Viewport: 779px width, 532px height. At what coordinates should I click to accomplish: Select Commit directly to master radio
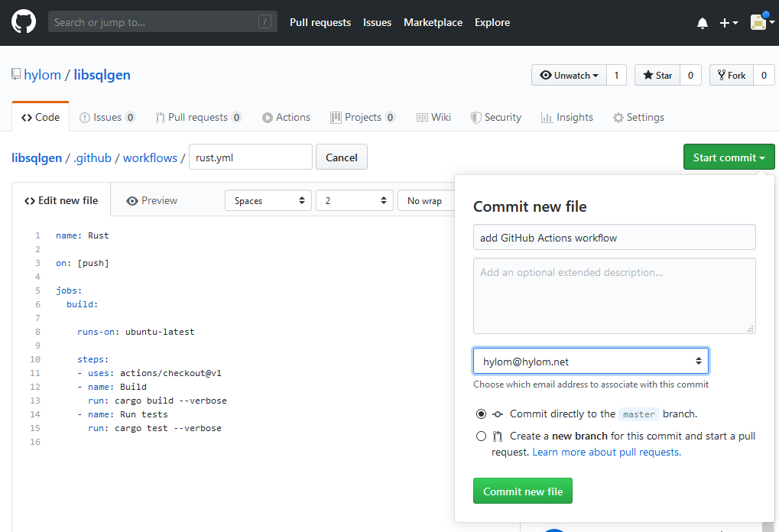tap(481, 414)
